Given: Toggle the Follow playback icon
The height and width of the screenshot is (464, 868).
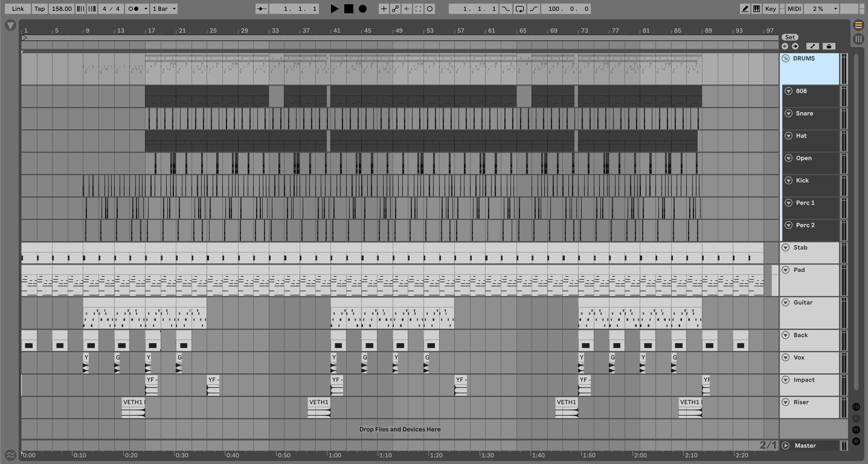Looking at the screenshot, I should tap(262, 9).
